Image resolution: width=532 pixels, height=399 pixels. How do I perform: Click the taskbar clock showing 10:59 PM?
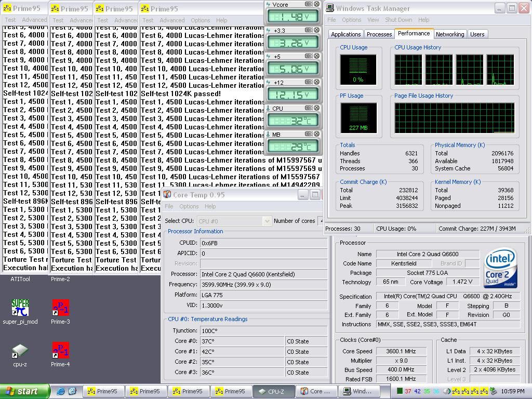(513, 391)
